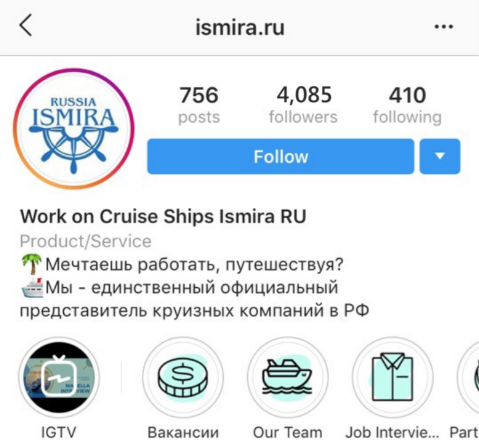View the Ismira profile picture story
Image resolution: width=479 pixels, height=448 pixels.
74,129
